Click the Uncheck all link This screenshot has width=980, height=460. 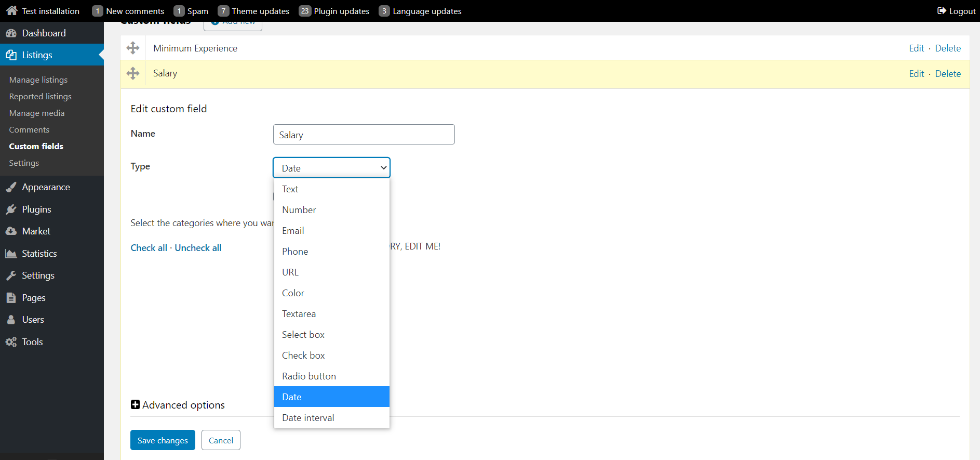(198, 248)
